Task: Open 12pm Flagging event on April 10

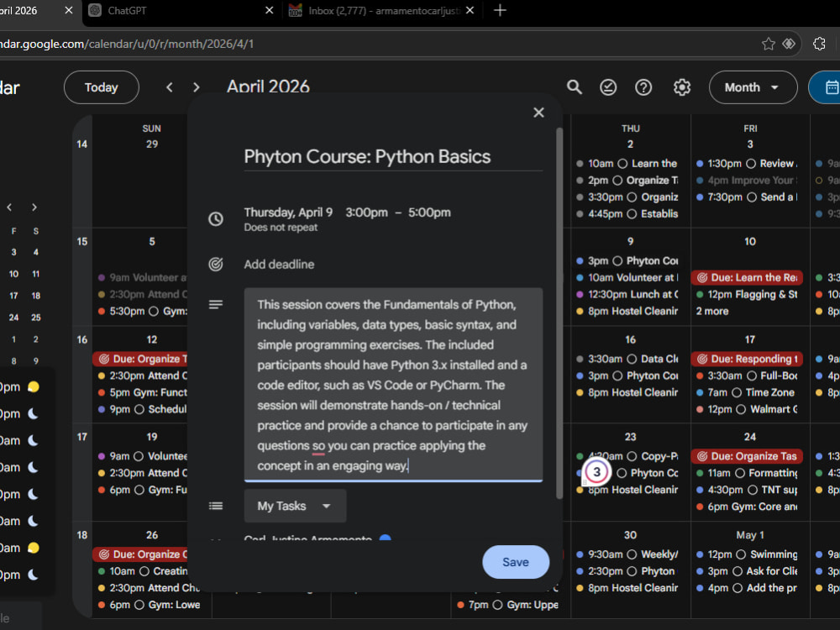Action: [x=747, y=295]
